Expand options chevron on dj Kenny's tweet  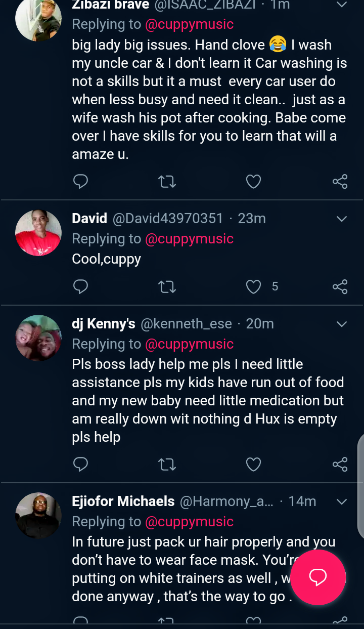[x=342, y=324]
